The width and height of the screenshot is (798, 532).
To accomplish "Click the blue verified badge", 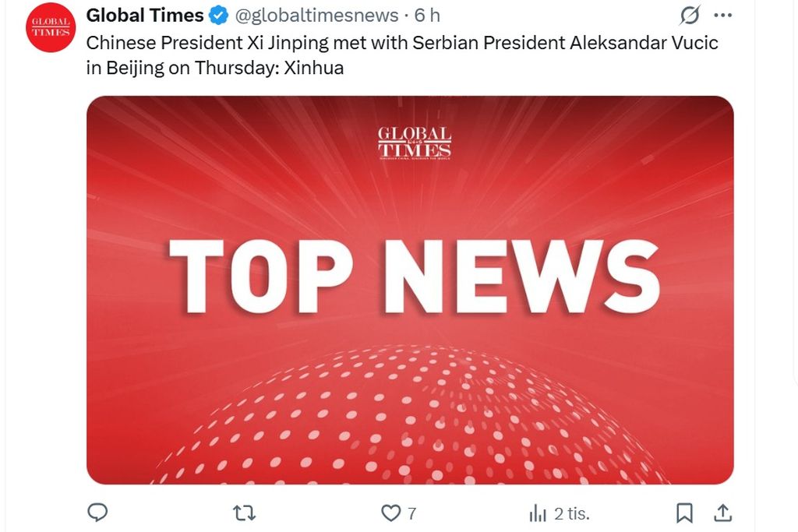I will pyautogui.click(x=220, y=16).
